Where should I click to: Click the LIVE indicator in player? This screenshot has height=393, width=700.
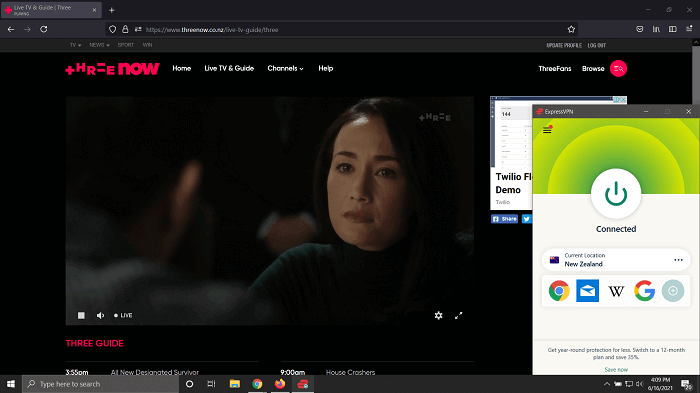click(x=123, y=315)
